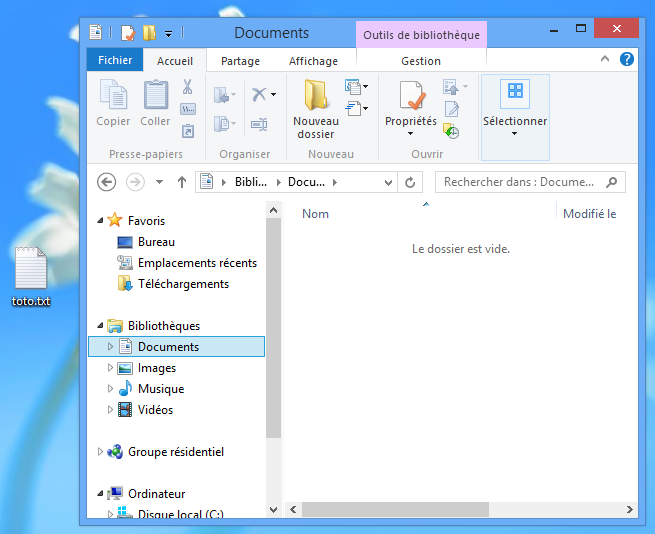655x534 pixels.
Task: Click the Refresh icon beside address bar
Action: click(x=410, y=182)
